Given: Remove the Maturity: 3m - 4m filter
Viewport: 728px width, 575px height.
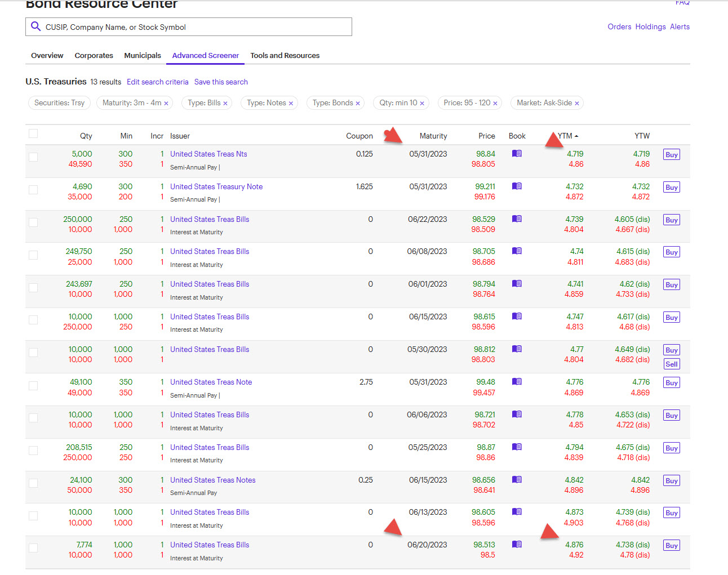Looking at the screenshot, I should (166, 104).
